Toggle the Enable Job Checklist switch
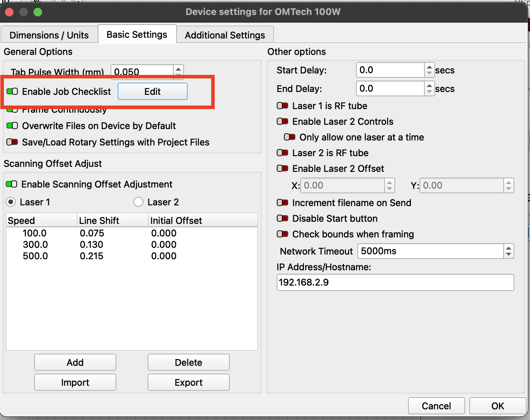 tap(12, 92)
